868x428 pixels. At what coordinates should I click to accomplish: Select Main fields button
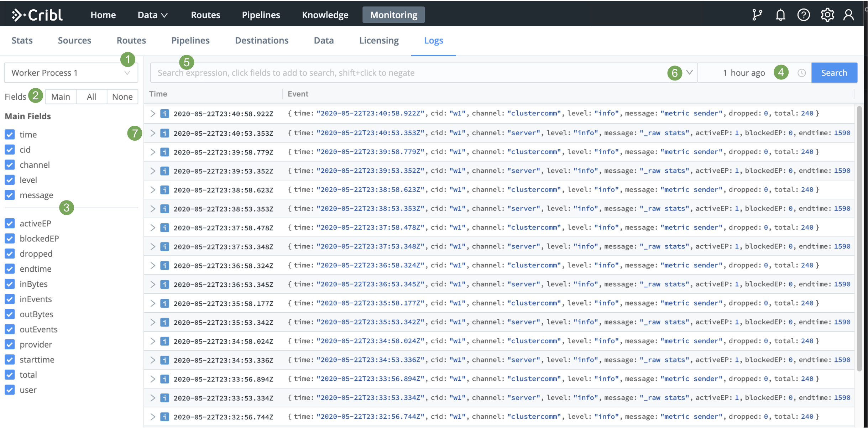[x=61, y=96]
